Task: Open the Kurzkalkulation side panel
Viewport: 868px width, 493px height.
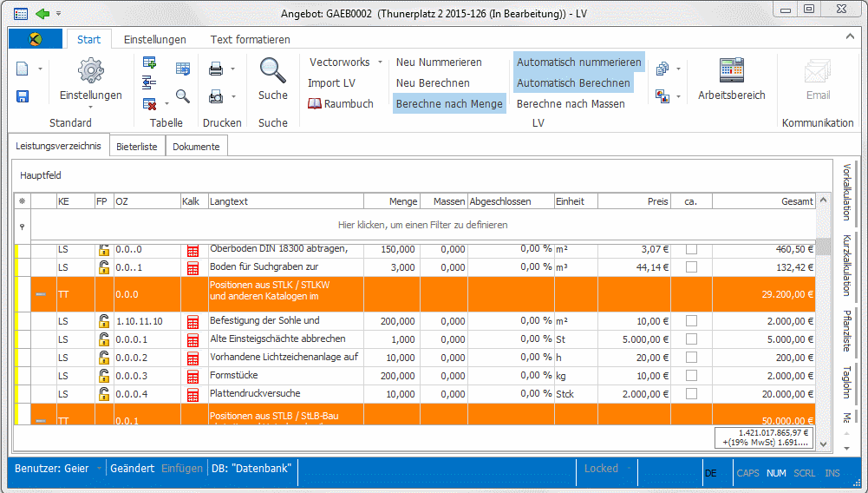Action: tap(846, 266)
